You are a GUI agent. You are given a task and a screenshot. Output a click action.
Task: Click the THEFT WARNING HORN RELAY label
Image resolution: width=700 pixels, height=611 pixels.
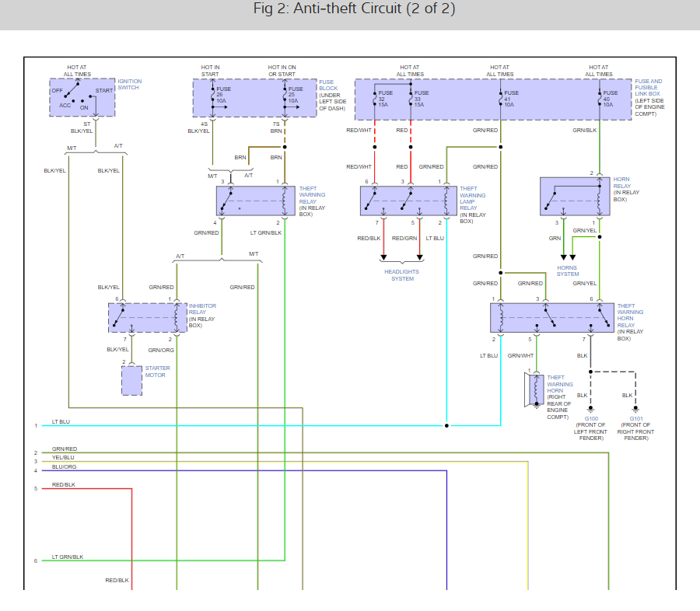pos(630,322)
